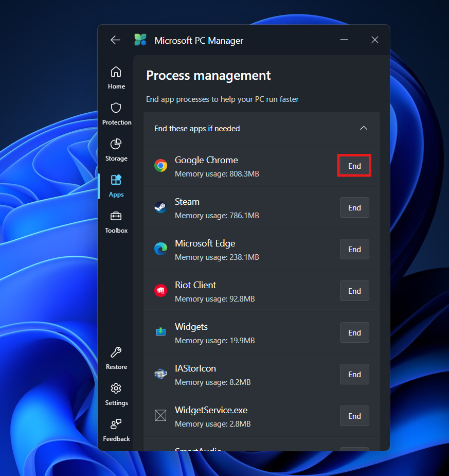End the WidgetService.exe process
This screenshot has height=476, width=449.
tap(354, 416)
